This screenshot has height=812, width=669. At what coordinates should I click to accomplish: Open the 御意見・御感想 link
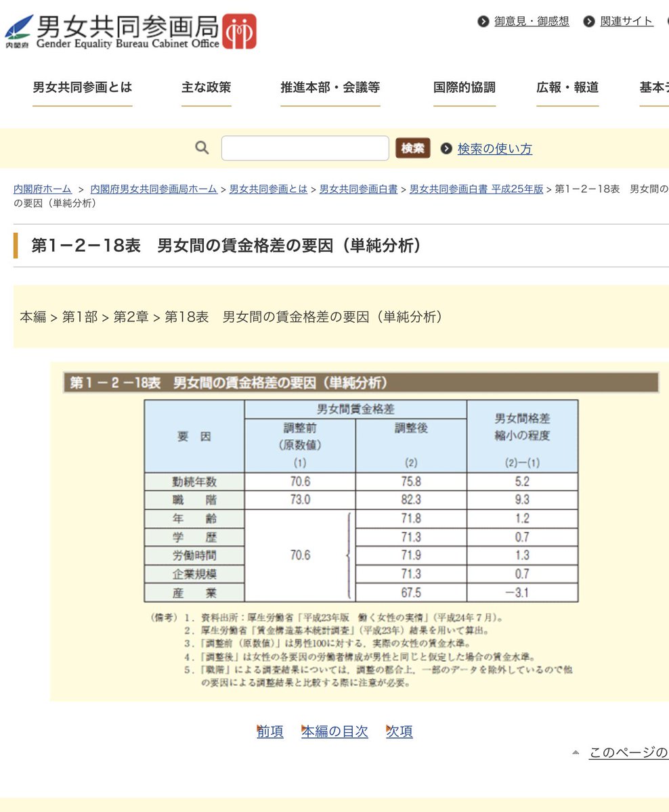click(532, 21)
